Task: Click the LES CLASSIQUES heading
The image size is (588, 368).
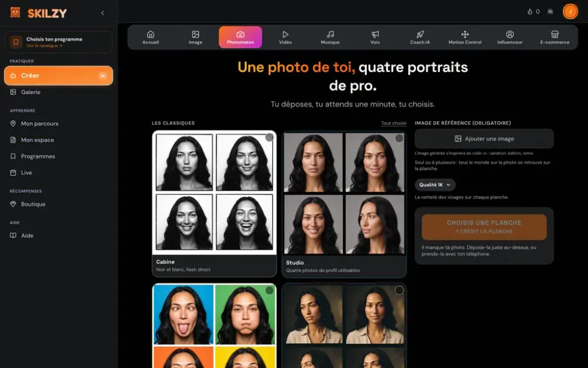Action: point(173,123)
